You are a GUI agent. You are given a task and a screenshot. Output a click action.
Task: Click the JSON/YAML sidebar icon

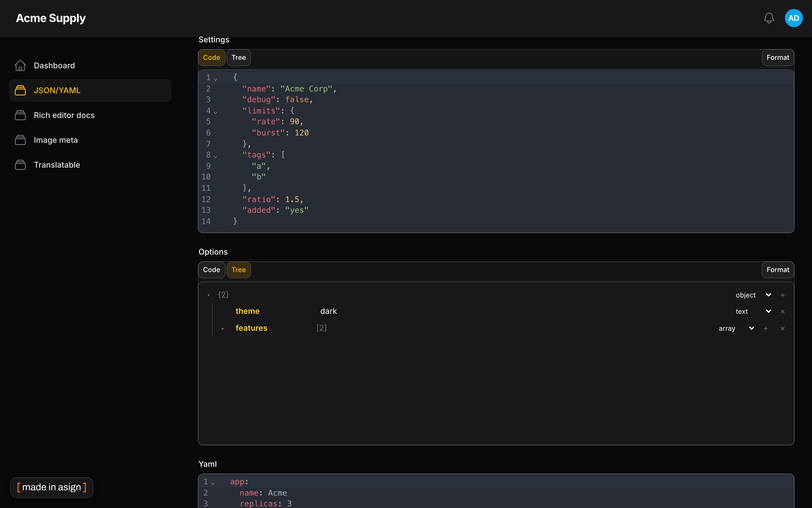(20, 90)
